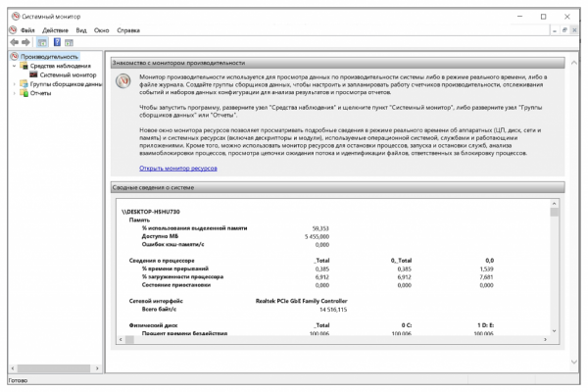Click the % времени прерываний label
The image size is (588, 392).
175,269
